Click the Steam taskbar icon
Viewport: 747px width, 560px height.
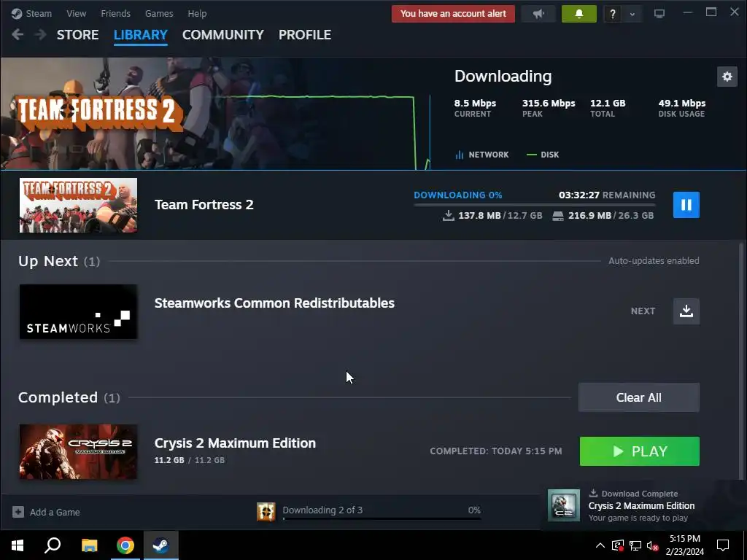click(x=161, y=545)
